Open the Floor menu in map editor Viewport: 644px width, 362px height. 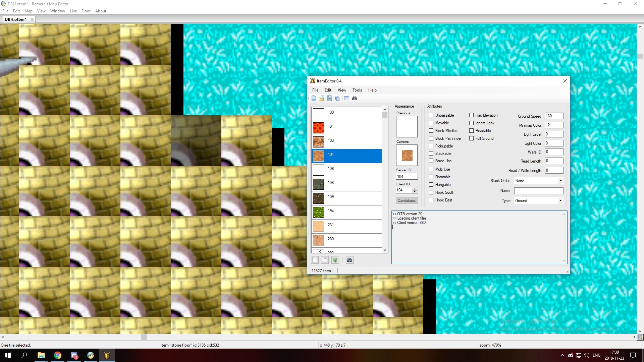[86, 11]
